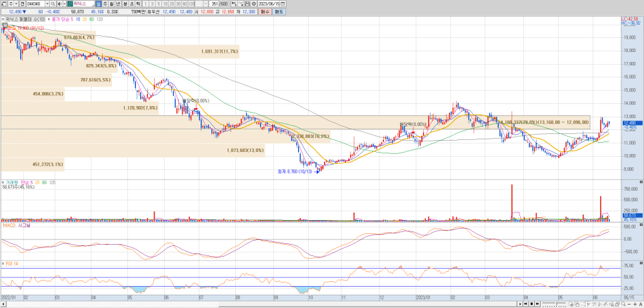
Task: Click the zoom magnifier icon in the bottom toolbar
Action: coord(623,304)
